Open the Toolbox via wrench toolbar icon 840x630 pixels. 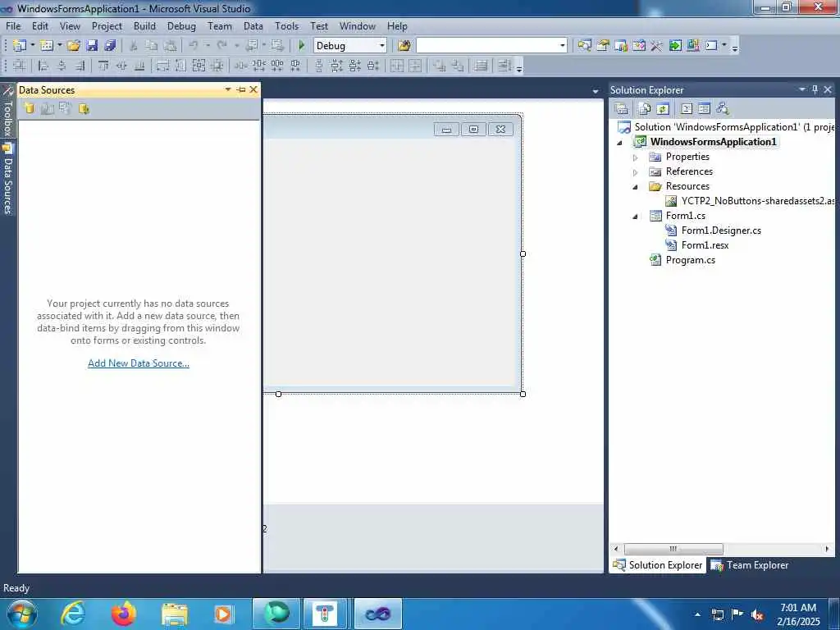click(657, 46)
